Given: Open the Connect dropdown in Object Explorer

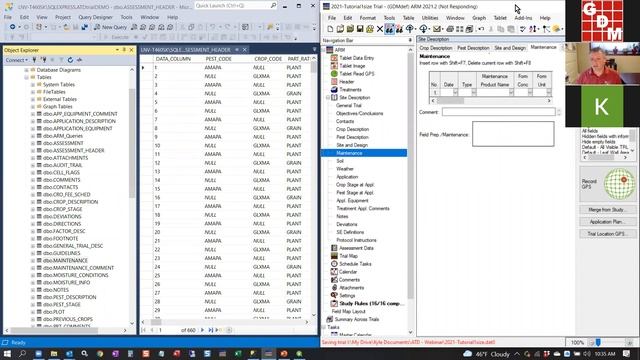Looking at the screenshot, I should pyautogui.click(x=17, y=60).
